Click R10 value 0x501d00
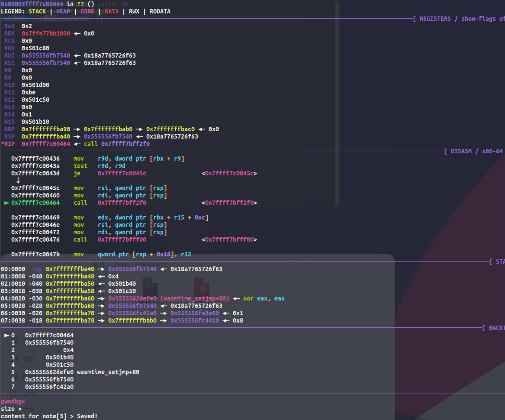The height and width of the screenshot is (420, 505). tap(35, 85)
